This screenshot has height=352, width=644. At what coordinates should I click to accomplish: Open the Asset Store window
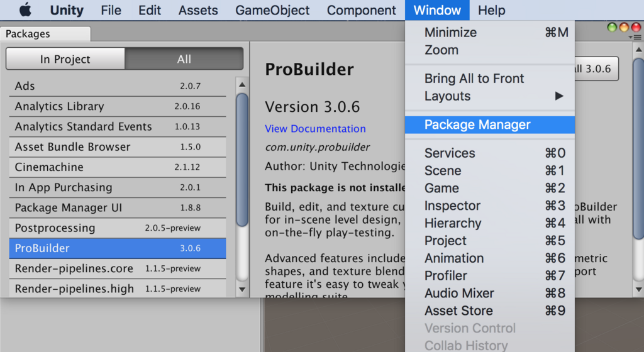(489, 311)
